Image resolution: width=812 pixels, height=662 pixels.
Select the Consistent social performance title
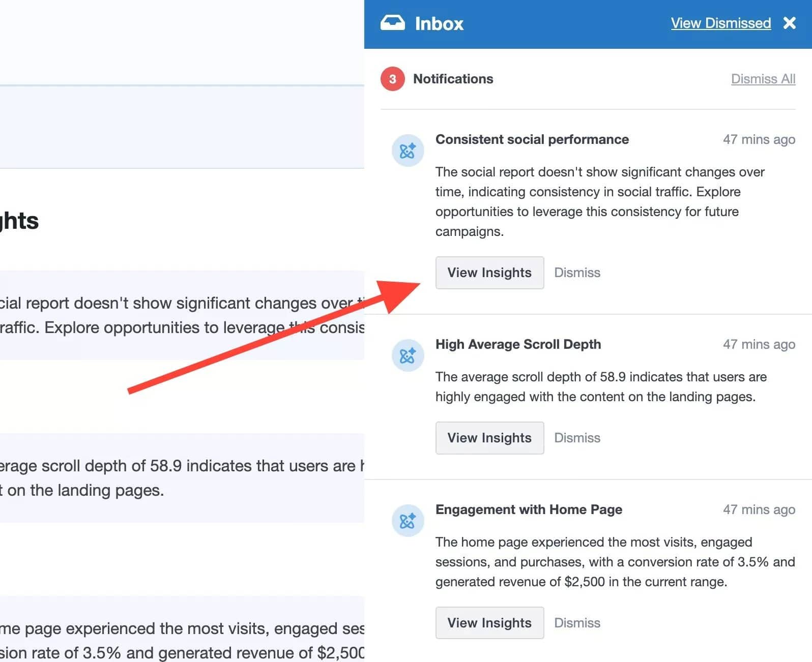[x=532, y=140]
